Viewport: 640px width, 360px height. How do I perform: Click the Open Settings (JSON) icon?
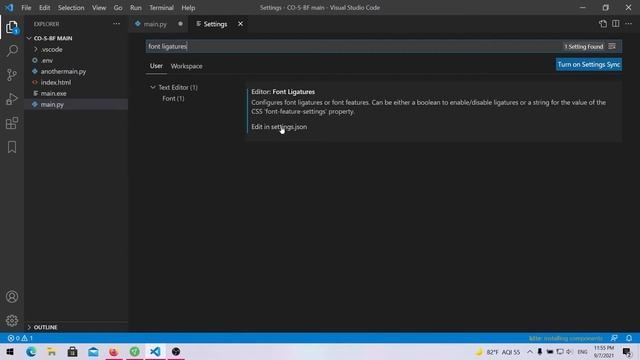(x=603, y=24)
